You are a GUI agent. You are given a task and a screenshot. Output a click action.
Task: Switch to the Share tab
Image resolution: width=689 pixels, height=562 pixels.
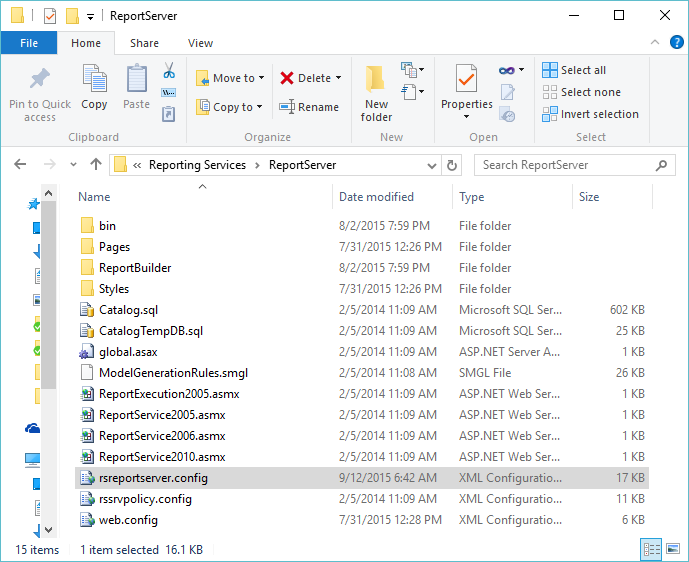tap(144, 43)
